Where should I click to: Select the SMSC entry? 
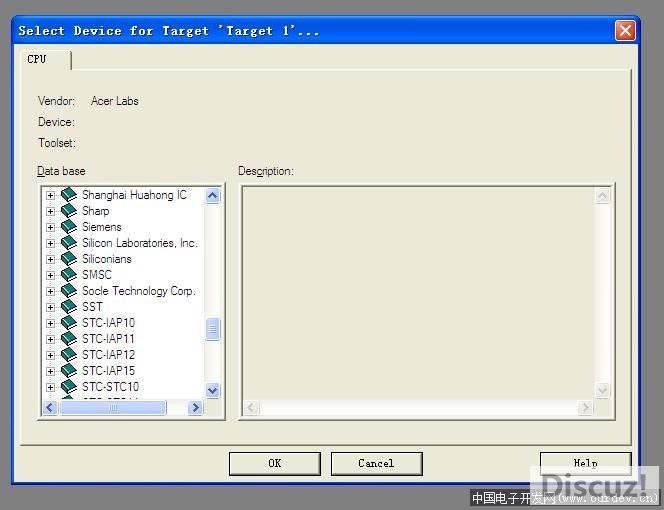click(x=97, y=275)
